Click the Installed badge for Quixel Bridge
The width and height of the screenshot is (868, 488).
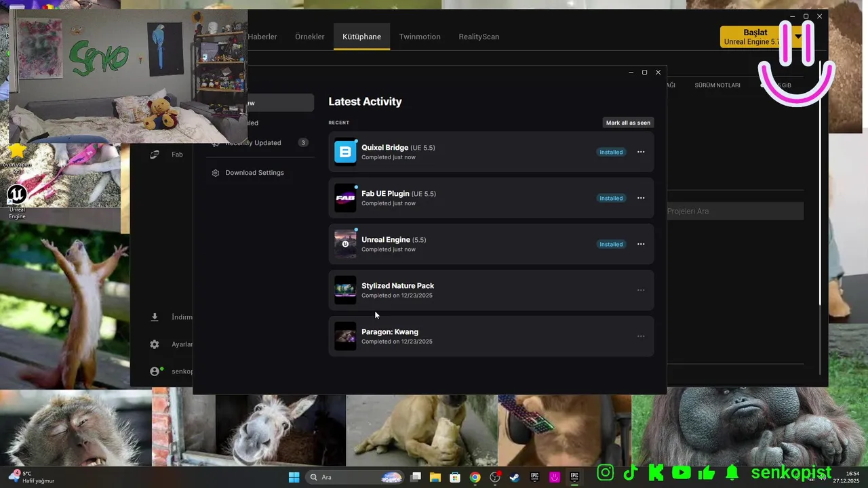611,152
